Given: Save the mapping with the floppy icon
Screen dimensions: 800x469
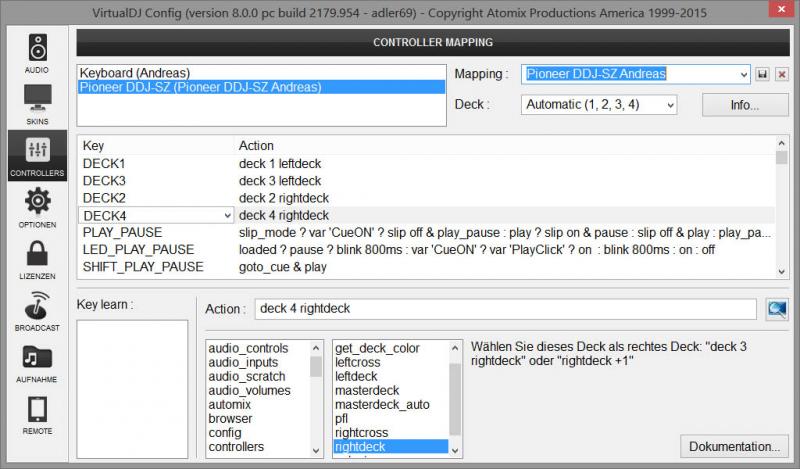Looking at the screenshot, I should (x=763, y=74).
